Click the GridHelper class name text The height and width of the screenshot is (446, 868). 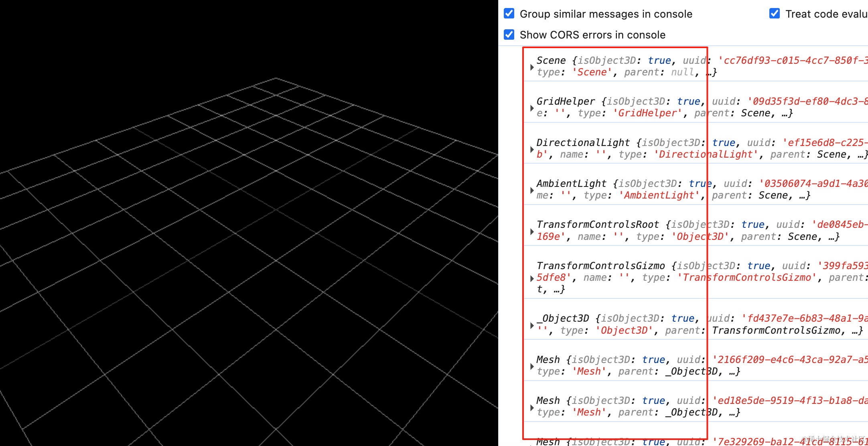click(566, 101)
